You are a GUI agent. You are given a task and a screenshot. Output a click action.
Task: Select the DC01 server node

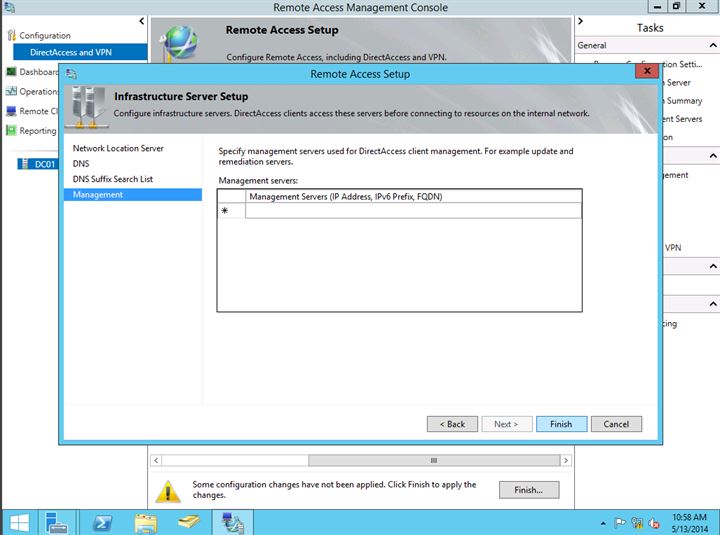tap(45, 164)
